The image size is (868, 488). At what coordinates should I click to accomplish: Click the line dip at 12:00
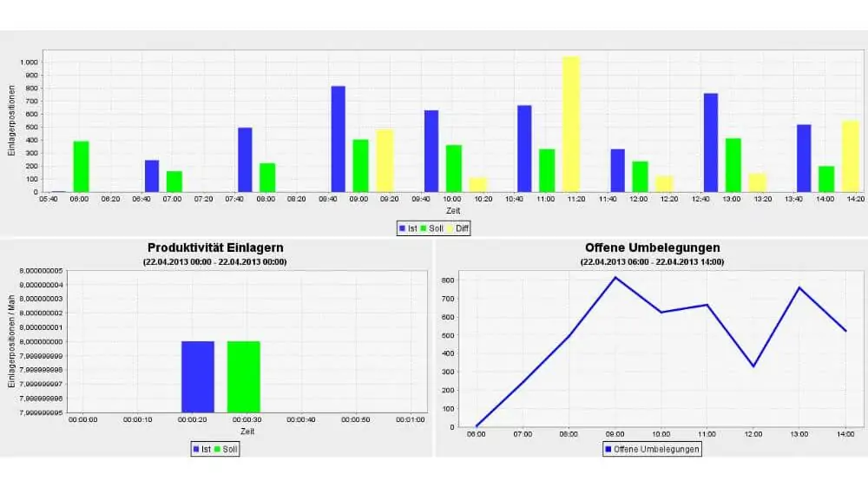pyautogui.click(x=753, y=366)
